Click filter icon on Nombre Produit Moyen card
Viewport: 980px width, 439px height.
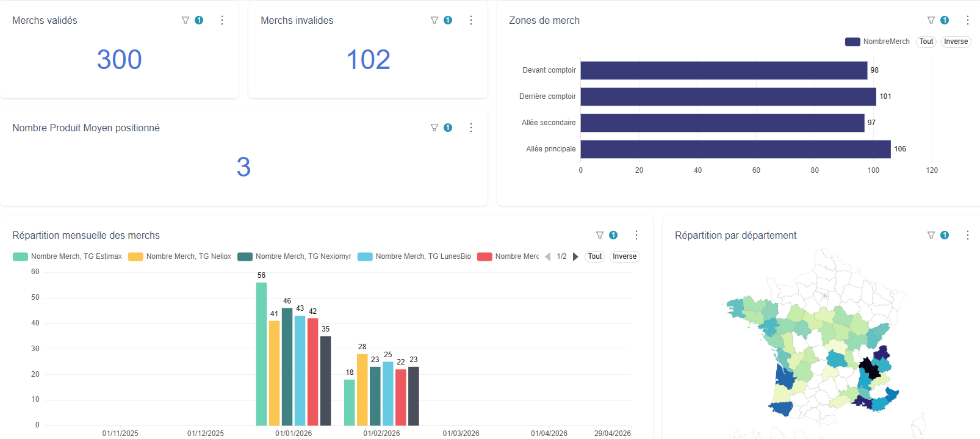click(x=434, y=128)
